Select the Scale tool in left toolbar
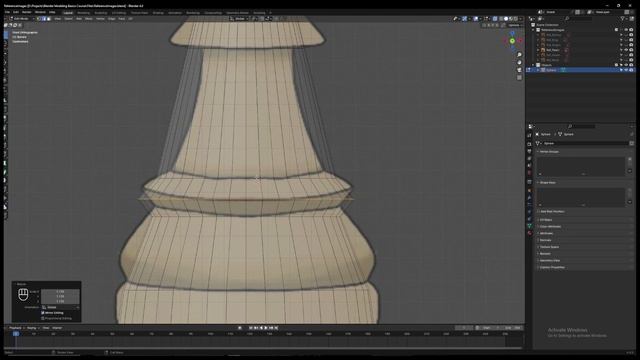 (6, 71)
